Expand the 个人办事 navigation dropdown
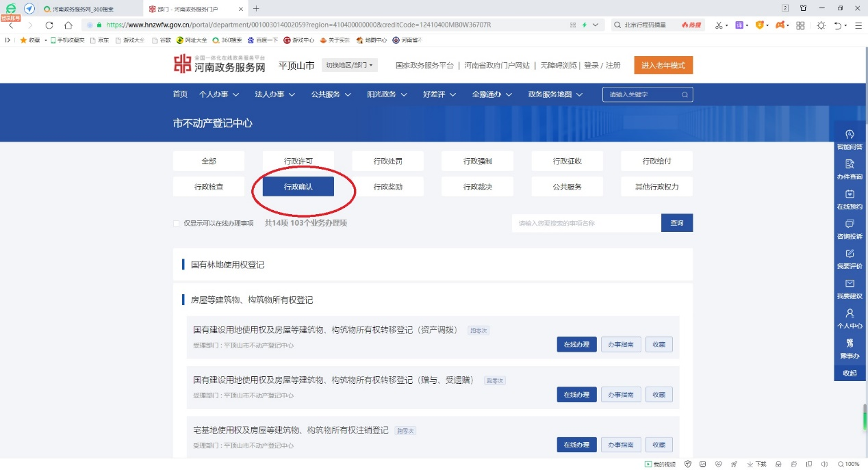 tap(219, 94)
